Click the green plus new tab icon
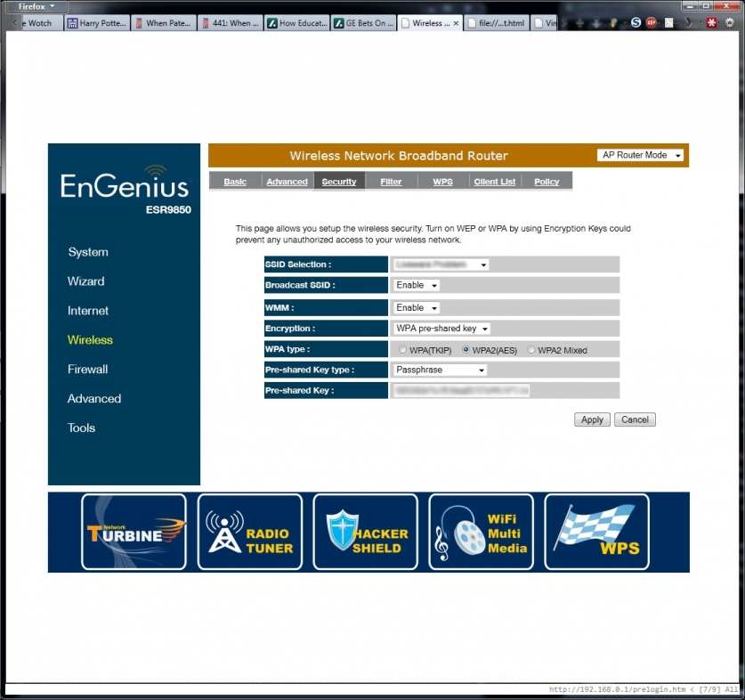Image resolution: width=745 pixels, height=700 pixels. [x=579, y=22]
